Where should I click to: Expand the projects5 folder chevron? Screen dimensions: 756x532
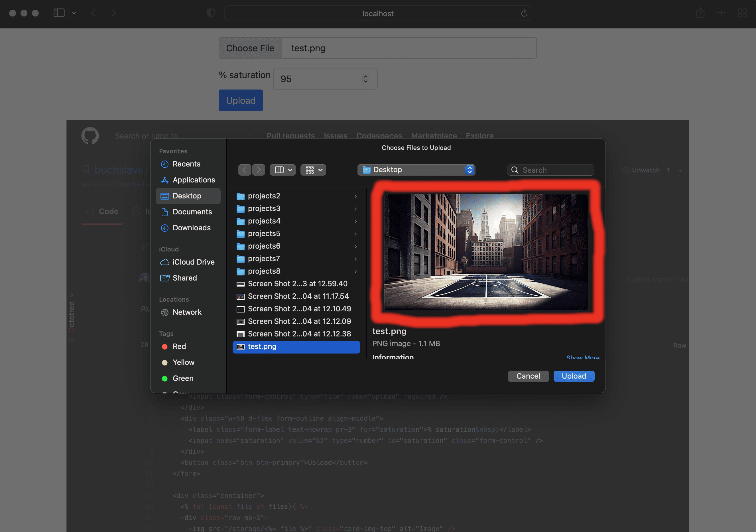355,234
